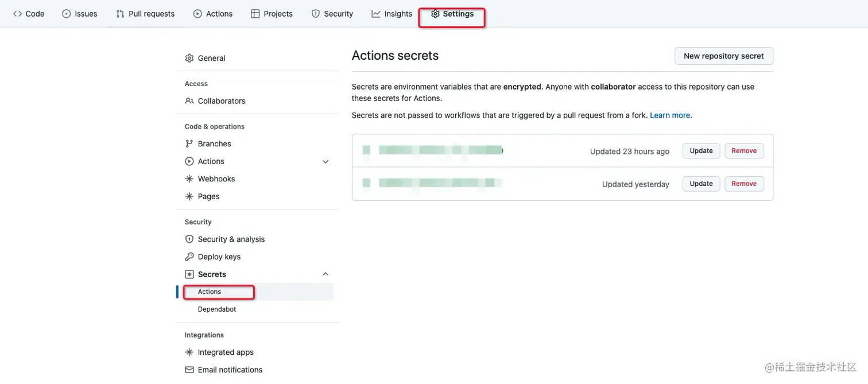The height and width of the screenshot is (384, 868).
Task: Click the Pages icon in sidebar
Action: pos(189,196)
